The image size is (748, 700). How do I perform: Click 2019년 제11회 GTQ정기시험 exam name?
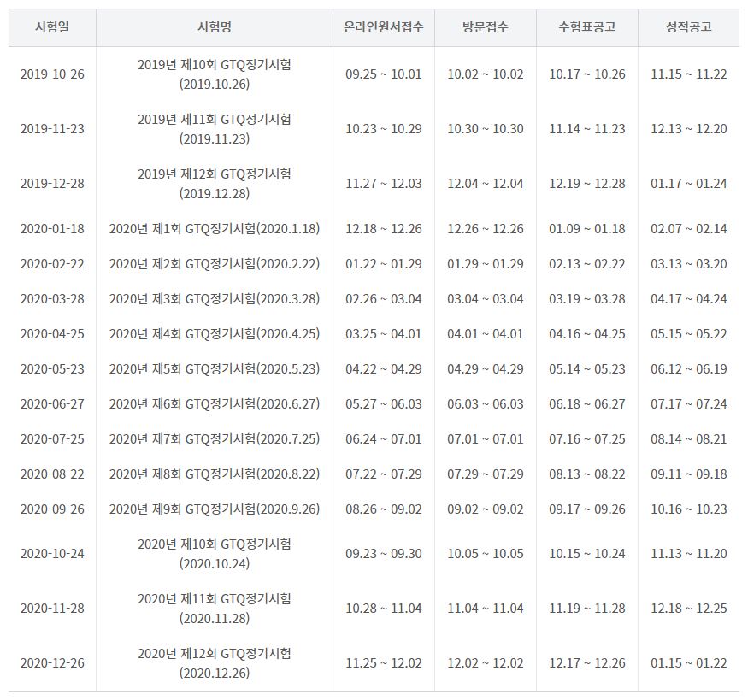(215, 129)
